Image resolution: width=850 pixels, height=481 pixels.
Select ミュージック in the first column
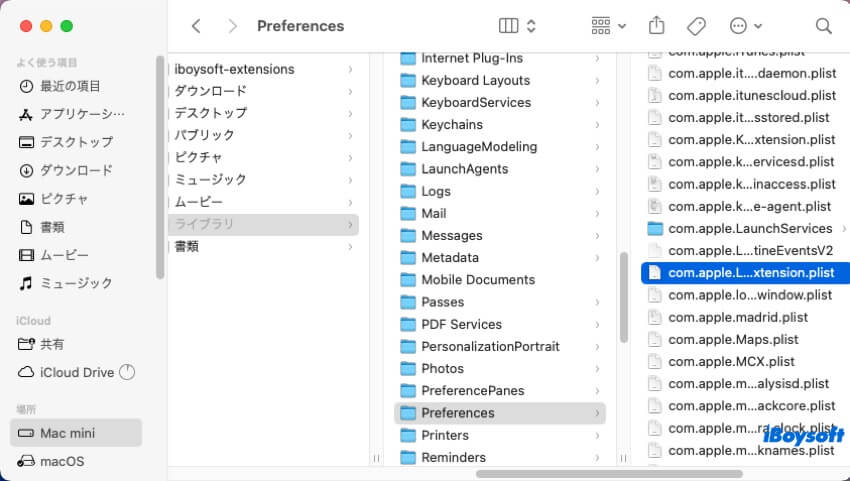[263, 180]
